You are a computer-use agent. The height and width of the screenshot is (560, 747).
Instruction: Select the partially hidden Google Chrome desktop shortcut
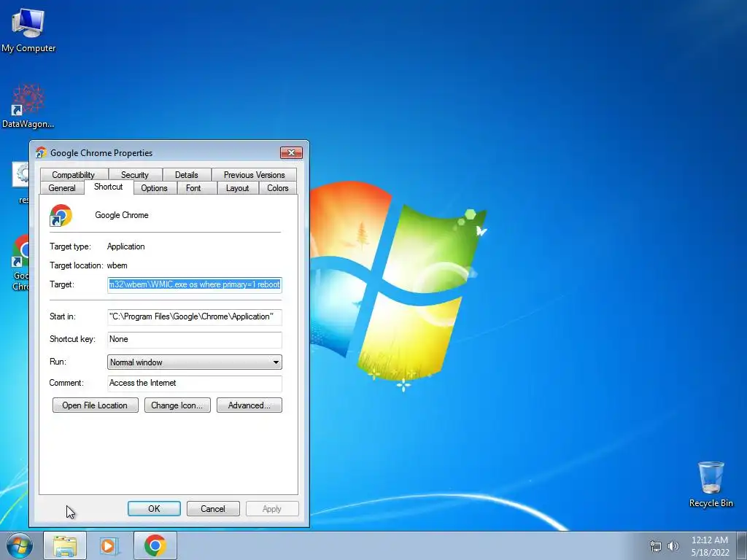pyautogui.click(x=21, y=262)
